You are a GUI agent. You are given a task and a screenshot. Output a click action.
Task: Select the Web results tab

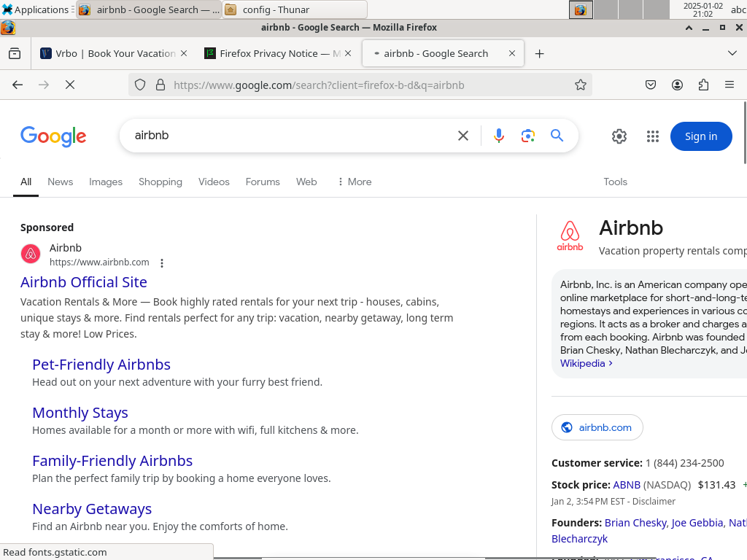point(306,182)
